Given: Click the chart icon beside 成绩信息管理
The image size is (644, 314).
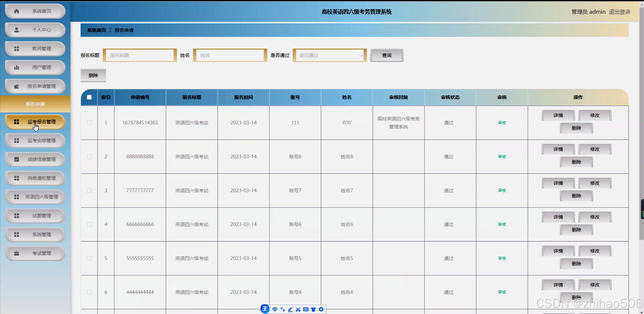Looking at the screenshot, I should 17,159.
